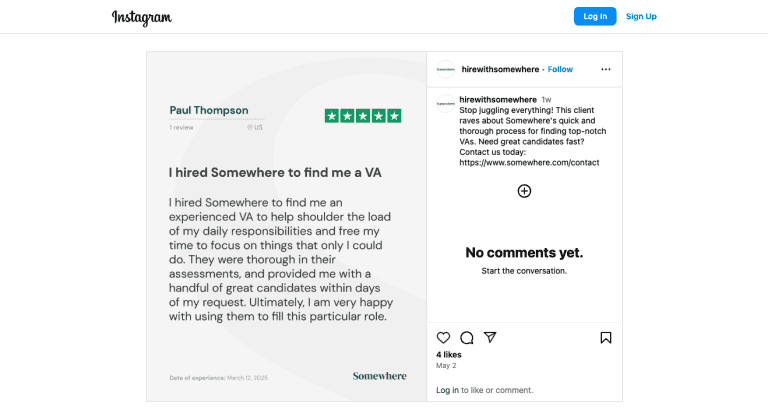Click the five green star rating

tap(363, 116)
